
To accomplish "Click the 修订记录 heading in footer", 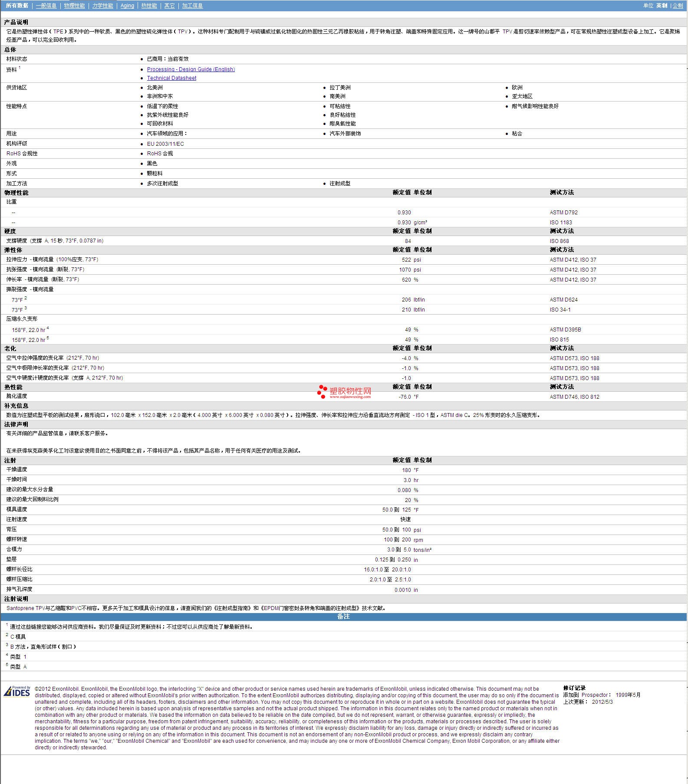I will click(574, 688).
